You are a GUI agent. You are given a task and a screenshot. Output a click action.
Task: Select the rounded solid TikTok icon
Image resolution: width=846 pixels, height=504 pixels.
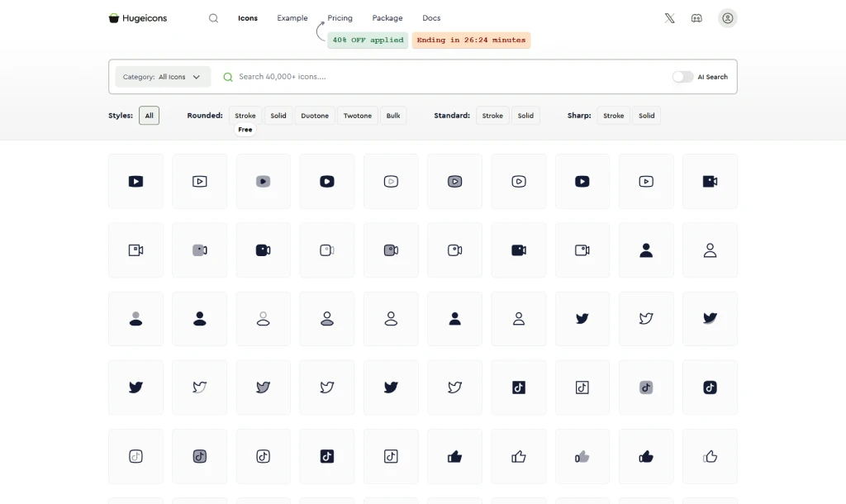[x=710, y=388]
